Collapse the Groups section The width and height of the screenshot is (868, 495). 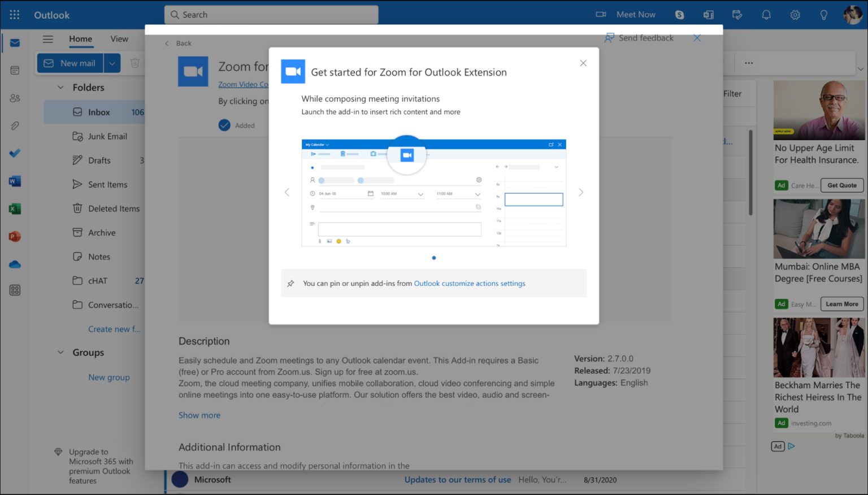60,352
